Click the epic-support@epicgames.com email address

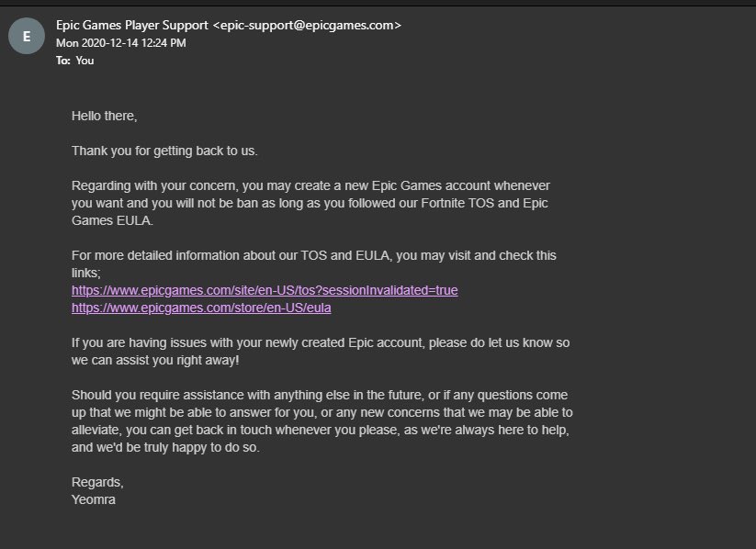(x=307, y=26)
